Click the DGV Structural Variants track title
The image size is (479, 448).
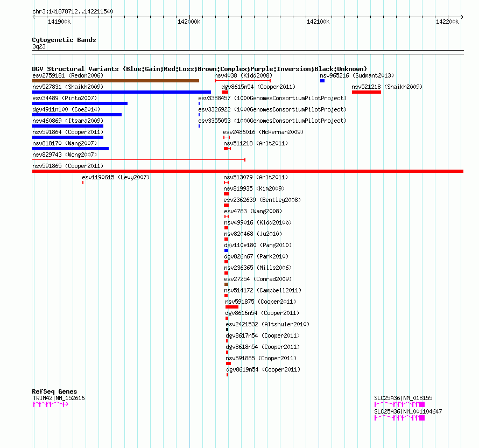coord(200,69)
